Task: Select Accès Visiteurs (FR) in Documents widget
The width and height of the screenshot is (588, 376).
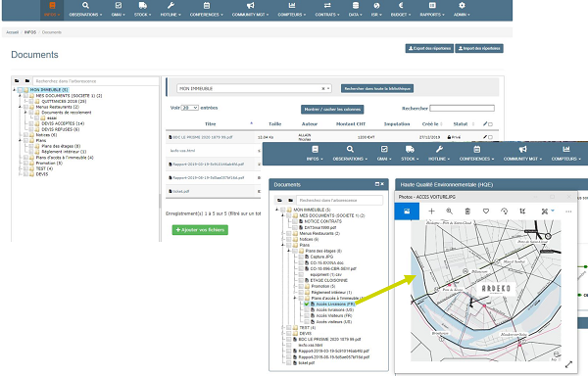Action: pyautogui.click(x=334, y=316)
